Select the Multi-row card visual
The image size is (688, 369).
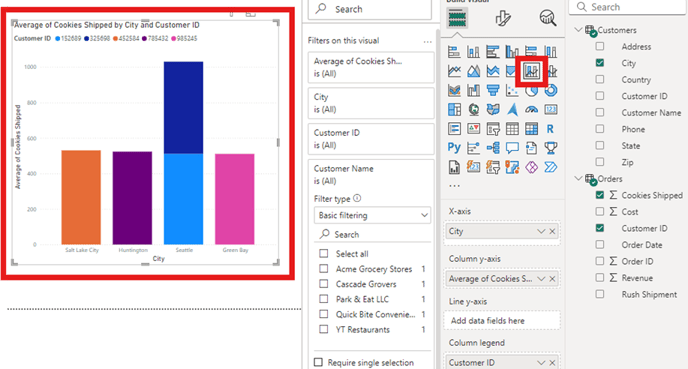click(x=454, y=129)
